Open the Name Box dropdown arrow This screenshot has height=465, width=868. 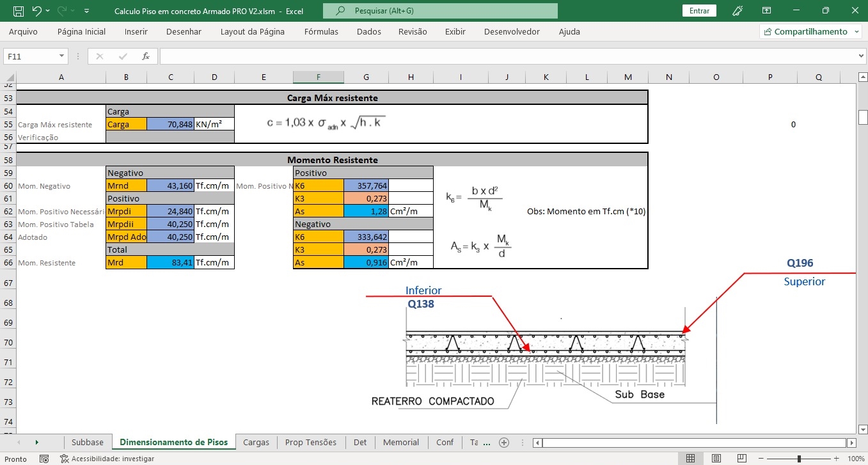click(x=61, y=56)
